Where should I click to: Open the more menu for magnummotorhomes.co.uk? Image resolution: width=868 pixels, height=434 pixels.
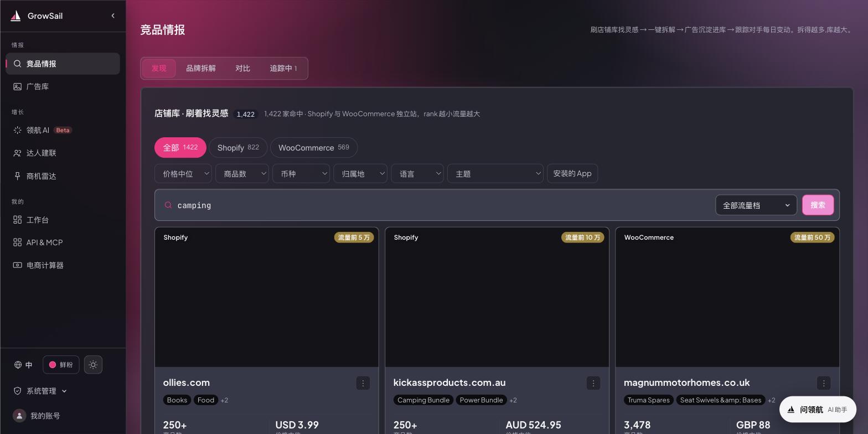pos(824,383)
